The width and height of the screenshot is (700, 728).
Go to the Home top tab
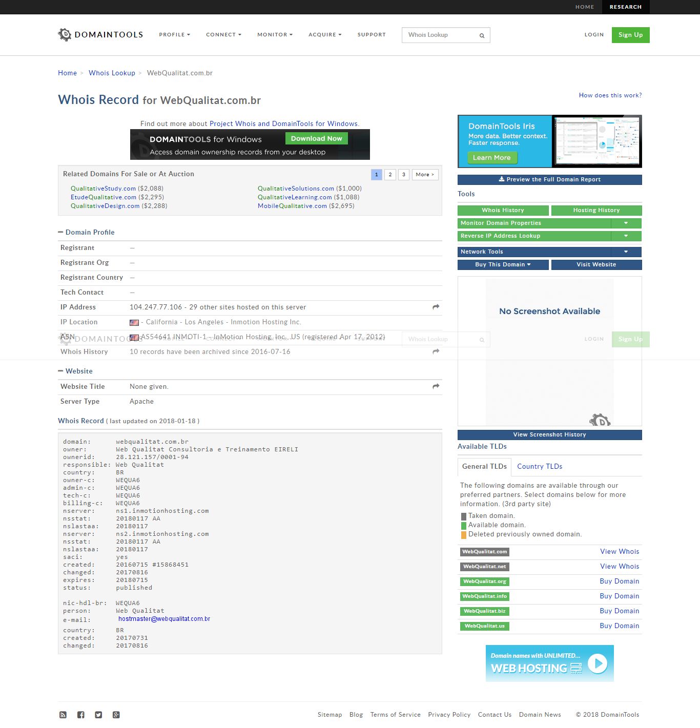(585, 7)
